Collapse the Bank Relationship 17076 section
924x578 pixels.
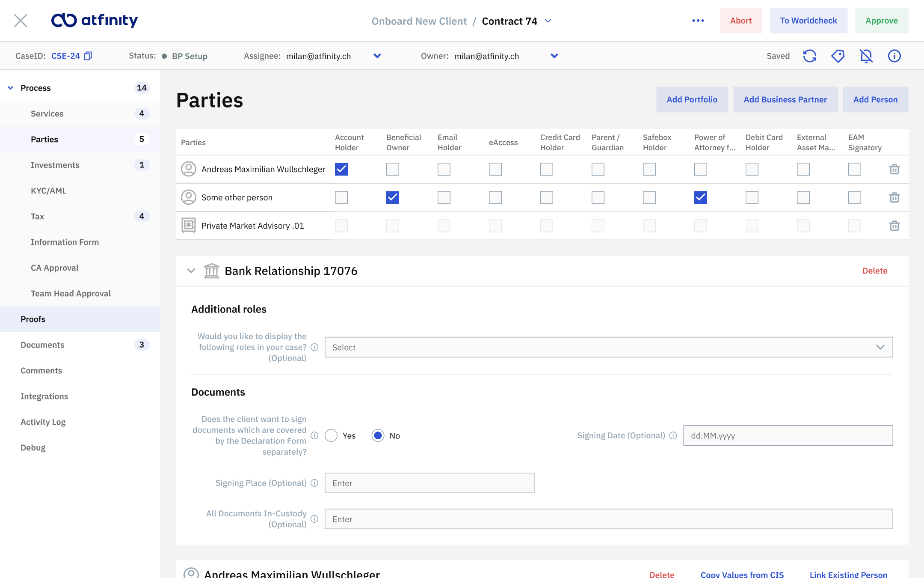click(x=191, y=271)
